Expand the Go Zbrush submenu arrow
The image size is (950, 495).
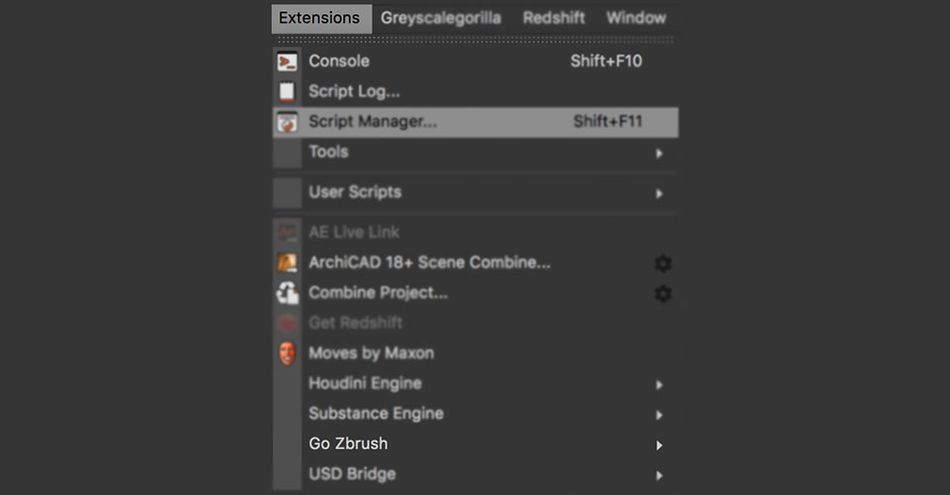point(659,446)
